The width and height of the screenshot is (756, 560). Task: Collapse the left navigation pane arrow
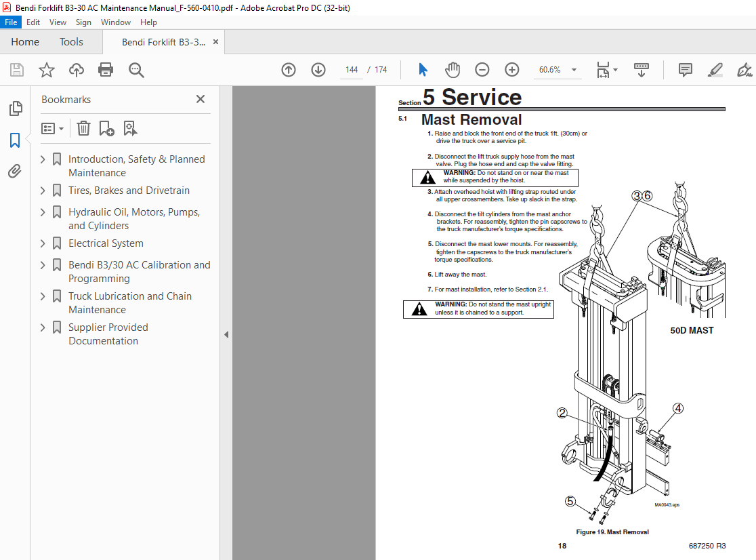pyautogui.click(x=226, y=334)
